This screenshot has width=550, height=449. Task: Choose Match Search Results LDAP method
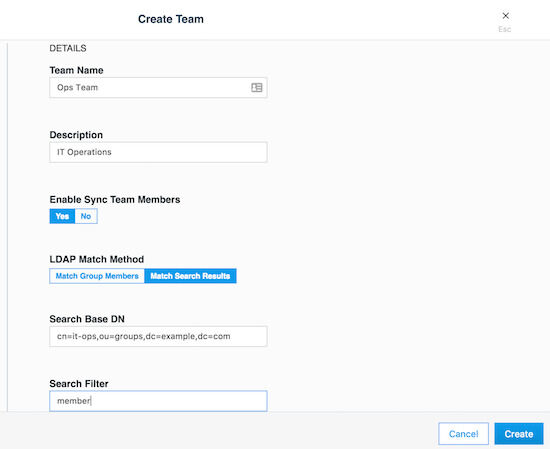pyautogui.click(x=190, y=276)
